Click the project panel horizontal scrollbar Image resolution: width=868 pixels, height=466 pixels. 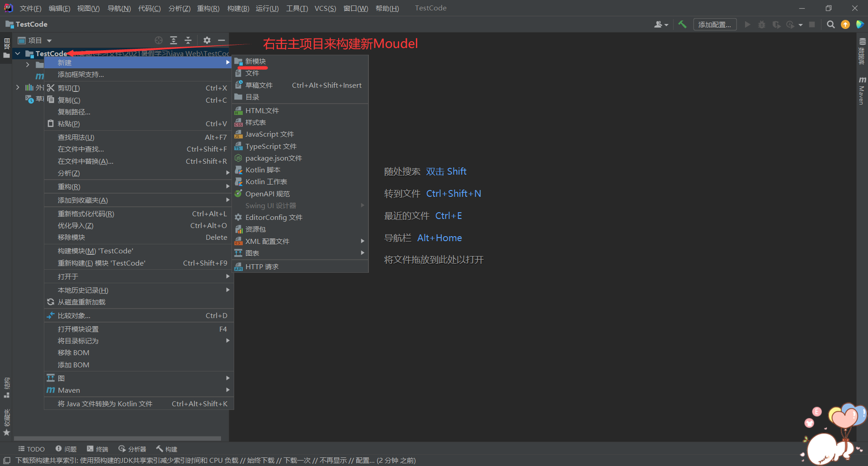pyautogui.click(x=118, y=438)
